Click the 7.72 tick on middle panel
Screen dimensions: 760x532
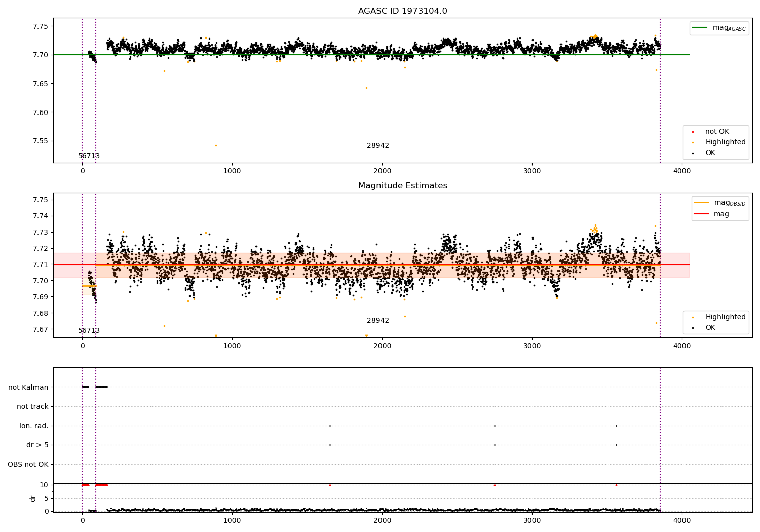[40, 248]
